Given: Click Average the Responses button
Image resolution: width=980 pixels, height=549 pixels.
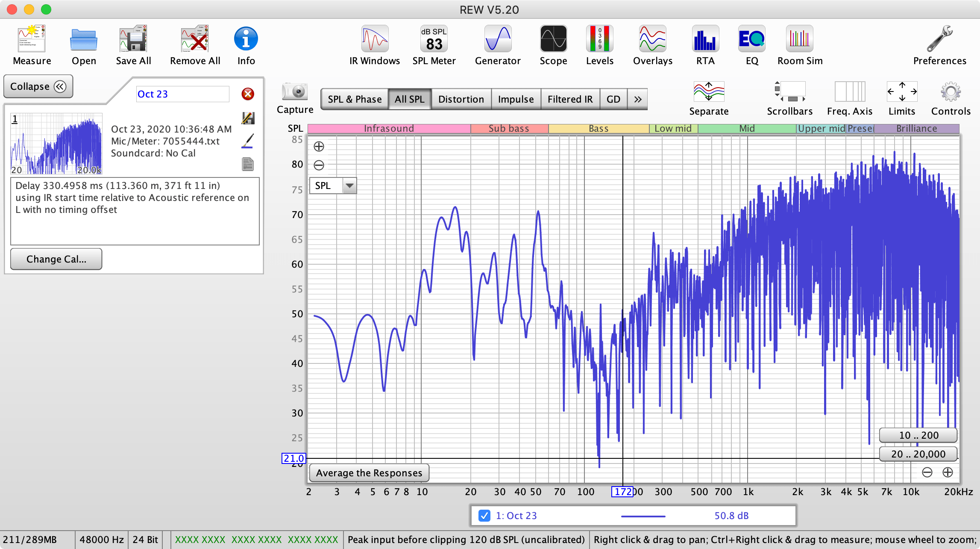Looking at the screenshot, I should [369, 473].
